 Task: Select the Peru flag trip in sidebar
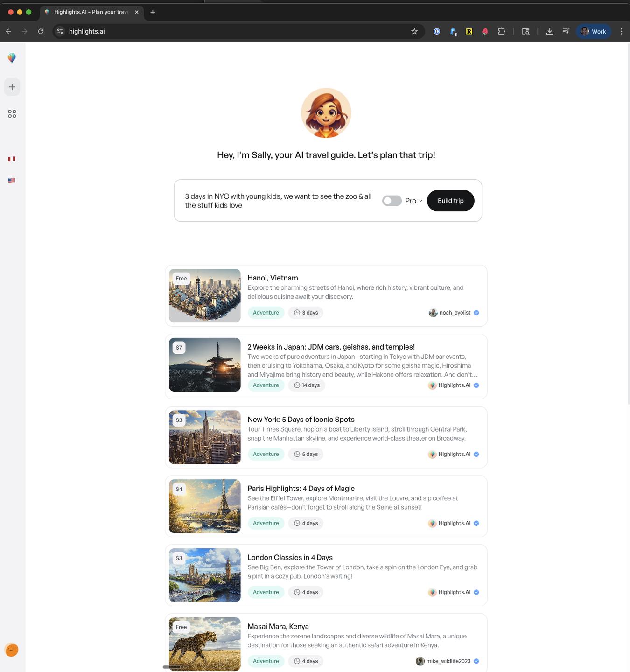click(12, 159)
